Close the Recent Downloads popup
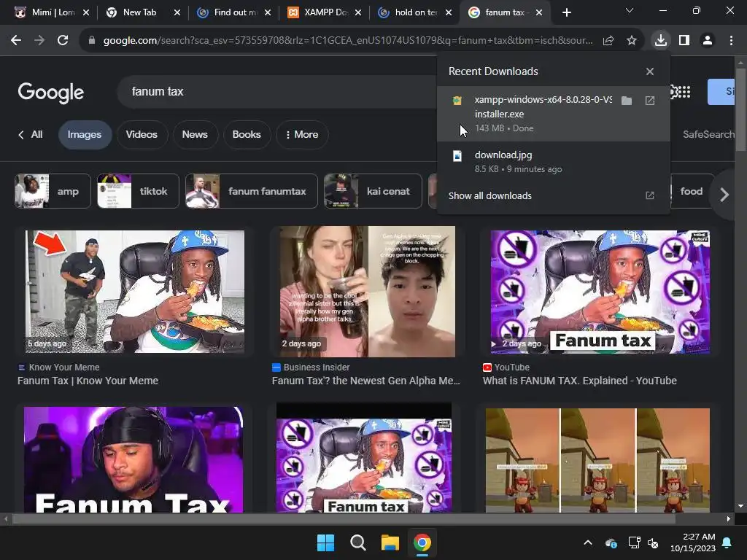747x560 pixels. (x=650, y=71)
